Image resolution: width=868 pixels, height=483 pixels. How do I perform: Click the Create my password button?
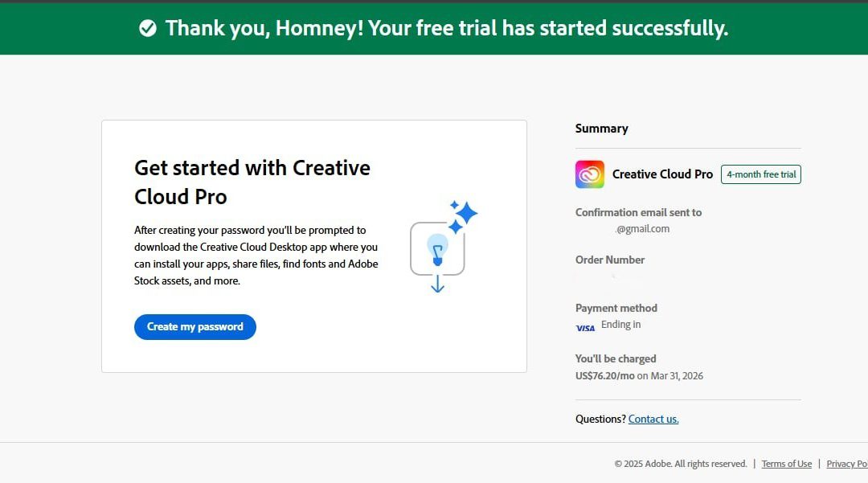194,326
